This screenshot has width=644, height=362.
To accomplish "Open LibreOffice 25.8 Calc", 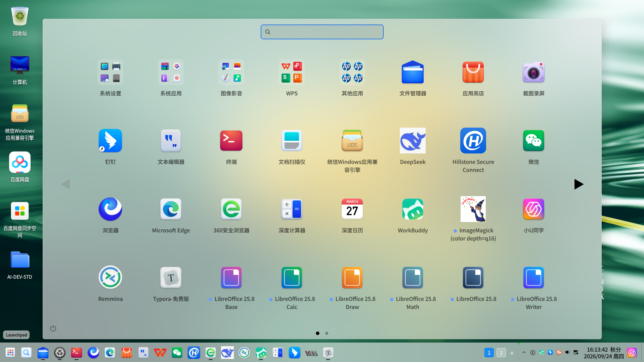I will click(292, 277).
